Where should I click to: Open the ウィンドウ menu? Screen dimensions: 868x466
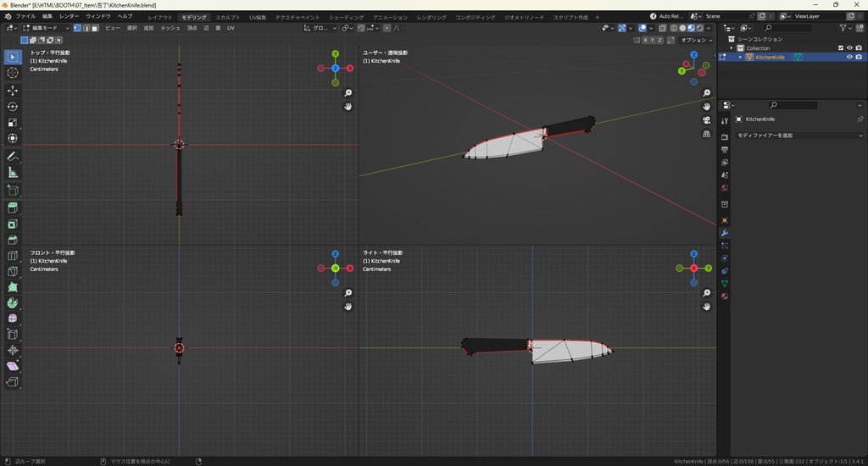98,17
